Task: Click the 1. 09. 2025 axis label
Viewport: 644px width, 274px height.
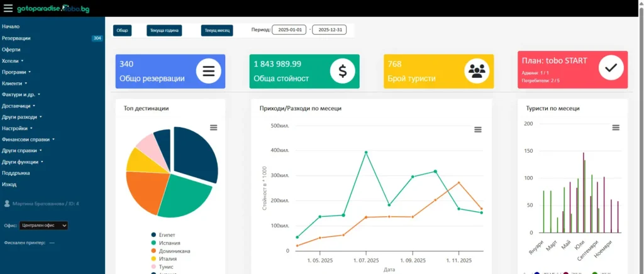Action: (x=413, y=260)
